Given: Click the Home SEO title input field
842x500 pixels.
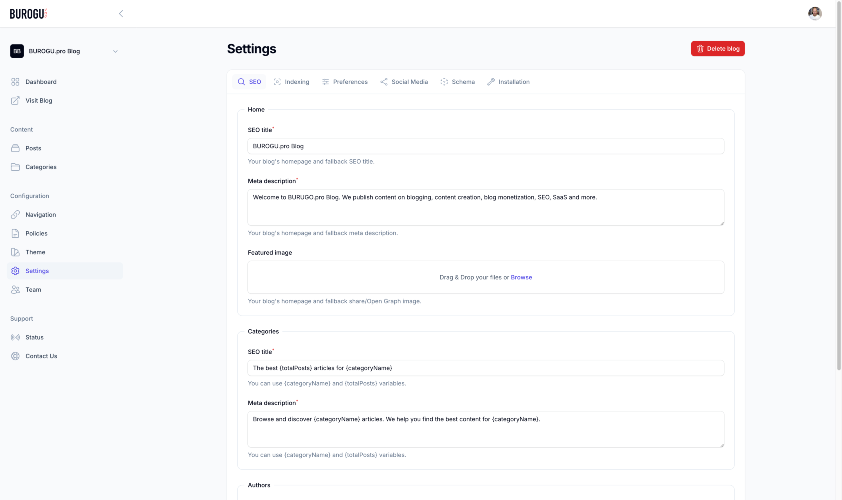Looking at the screenshot, I should tap(485, 146).
